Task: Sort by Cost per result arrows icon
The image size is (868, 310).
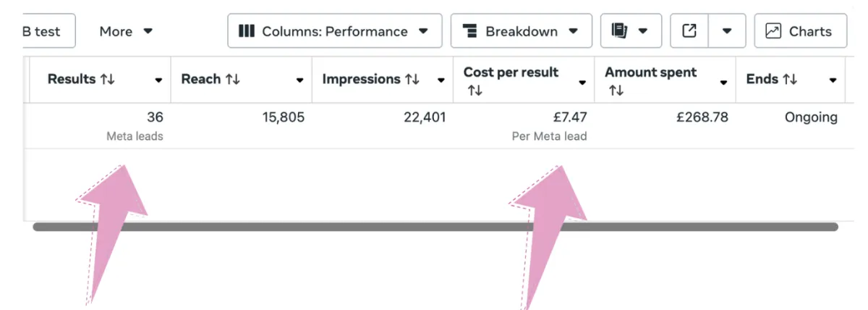Action: point(474,91)
